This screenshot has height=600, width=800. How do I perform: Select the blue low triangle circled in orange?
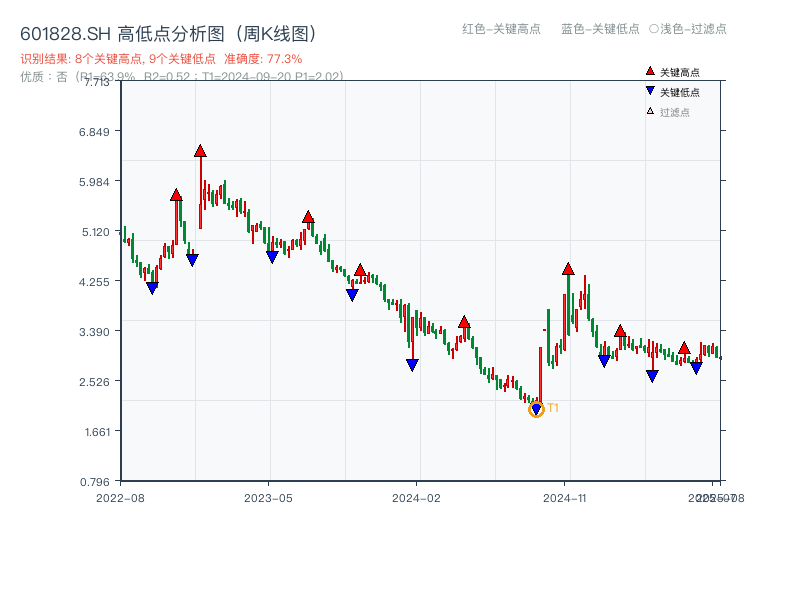pyautogui.click(x=536, y=409)
